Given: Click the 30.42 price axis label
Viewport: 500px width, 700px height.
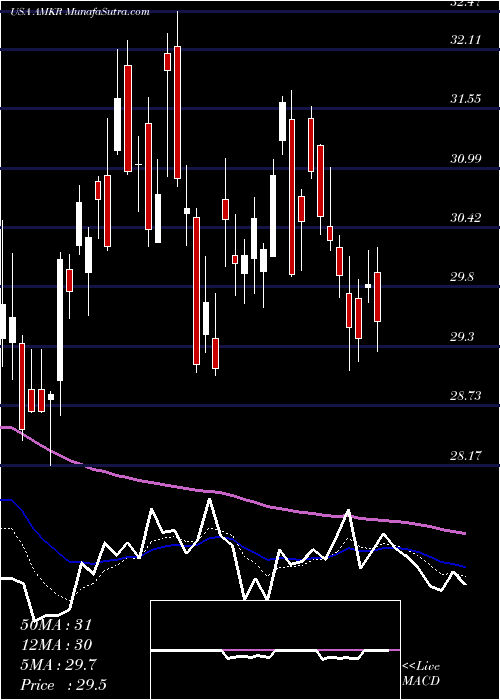Looking at the screenshot, I should 465,218.
